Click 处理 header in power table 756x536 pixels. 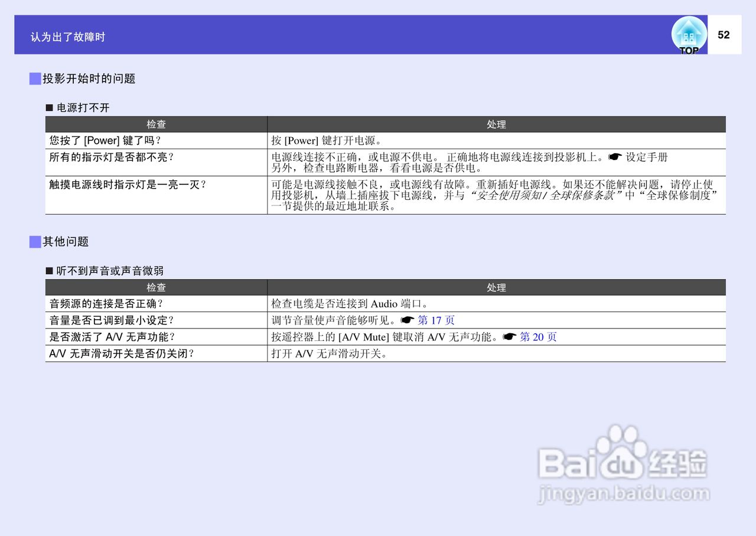click(x=496, y=124)
